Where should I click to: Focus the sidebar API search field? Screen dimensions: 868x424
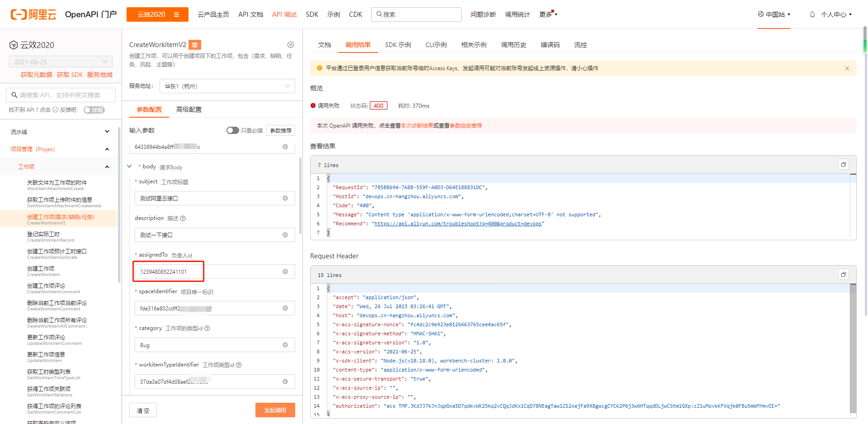coord(61,95)
